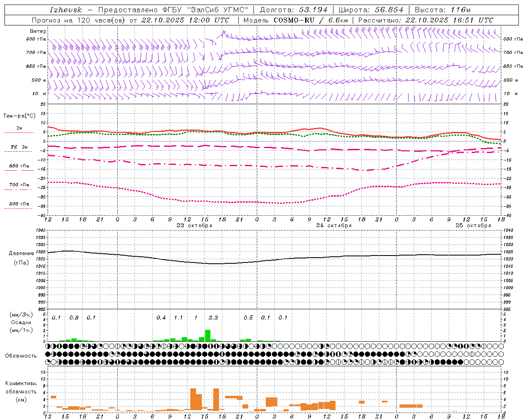Select the 850 гПа temperature legend line
525x420 pixels.
19,170
